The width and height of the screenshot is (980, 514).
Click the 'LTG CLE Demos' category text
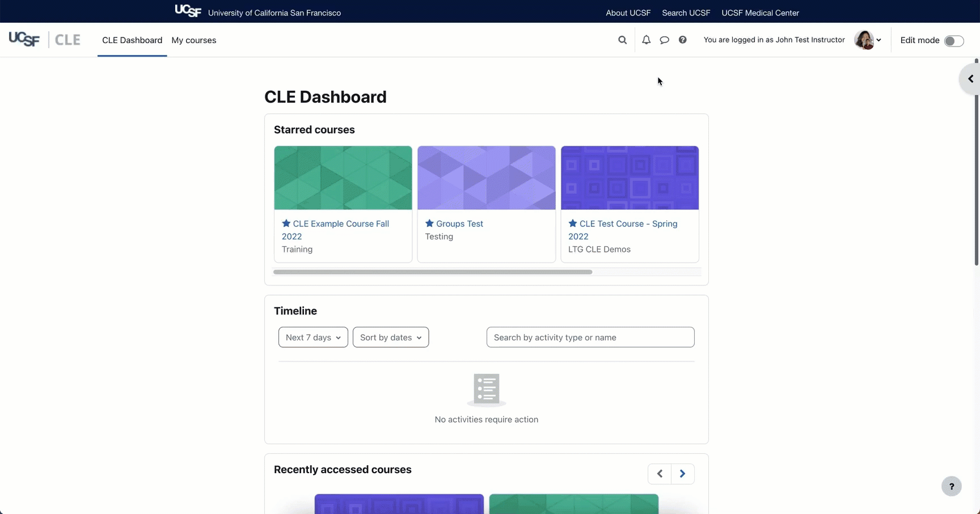tap(599, 249)
